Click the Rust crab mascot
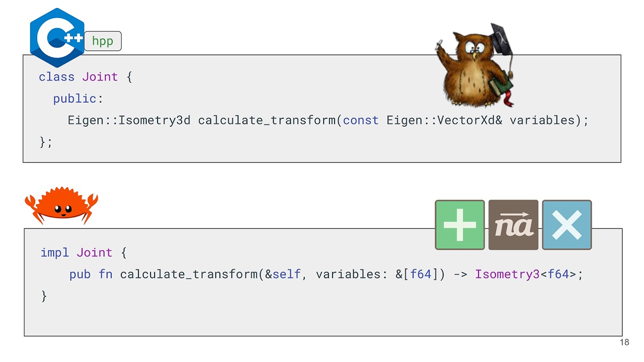The height and width of the screenshot is (362, 644). click(x=61, y=205)
